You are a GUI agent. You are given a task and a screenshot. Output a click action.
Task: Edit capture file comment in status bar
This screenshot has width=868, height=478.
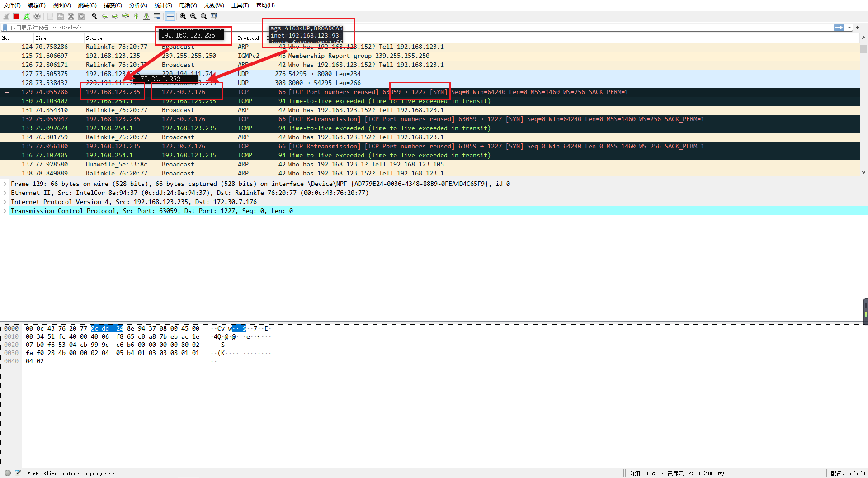[x=18, y=473]
